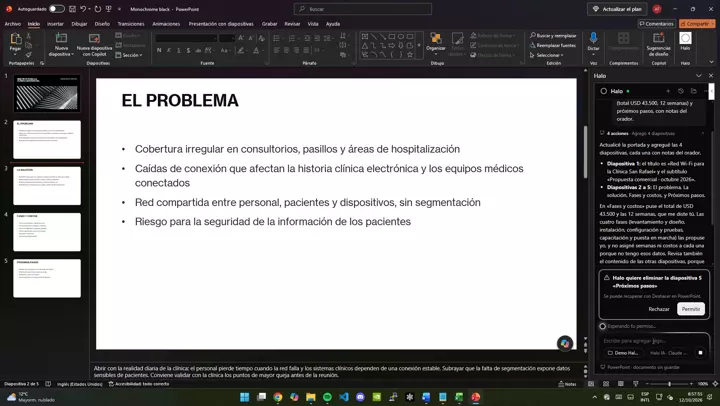Select slide 1 thumbnail

[x=47, y=93]
